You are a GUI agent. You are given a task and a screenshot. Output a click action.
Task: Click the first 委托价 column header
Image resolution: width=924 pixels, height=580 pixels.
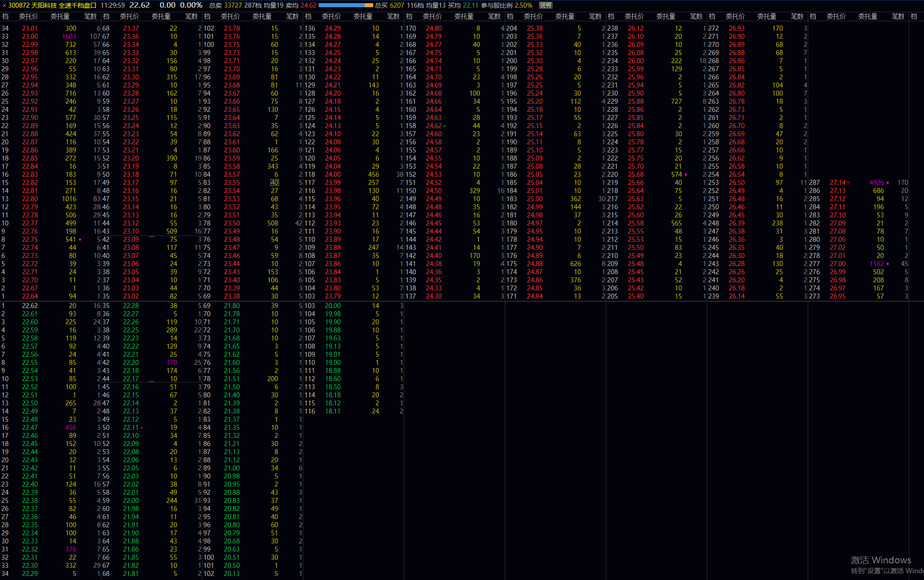(x=28, y=16)
